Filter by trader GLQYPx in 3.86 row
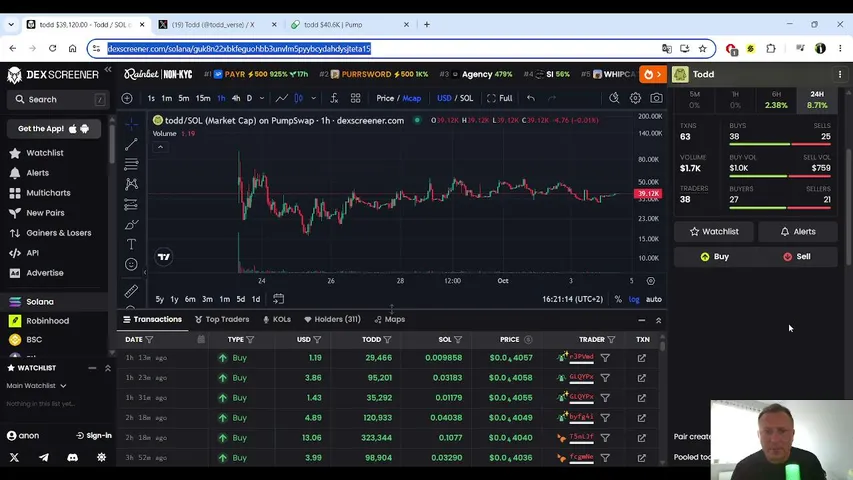The height and width of the screenshot is (480, 853). [605, 378]
